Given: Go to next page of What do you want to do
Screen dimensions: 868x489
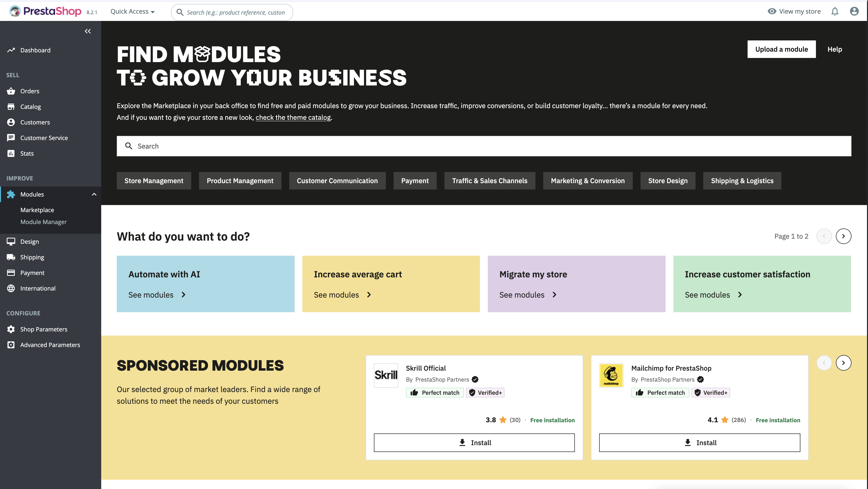Looking at the screenshot, I should 843,236.
